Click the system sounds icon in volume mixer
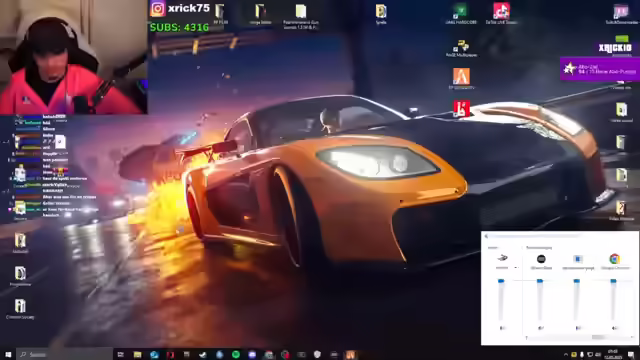This screenshot has width=640, height=360. [578, 259]
